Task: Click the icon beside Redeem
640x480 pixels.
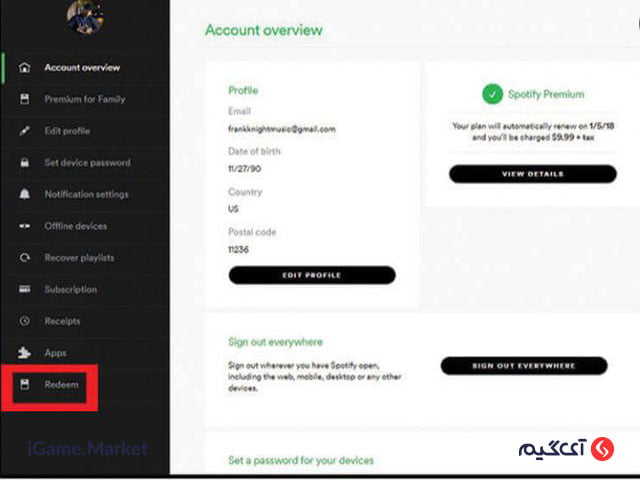Action: [x=24, y=384]
